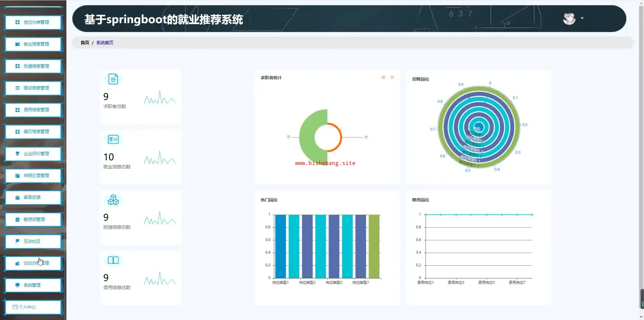Click the clipboard icon for 敏感词管理

pyautogui.click(x=17, y=219)
